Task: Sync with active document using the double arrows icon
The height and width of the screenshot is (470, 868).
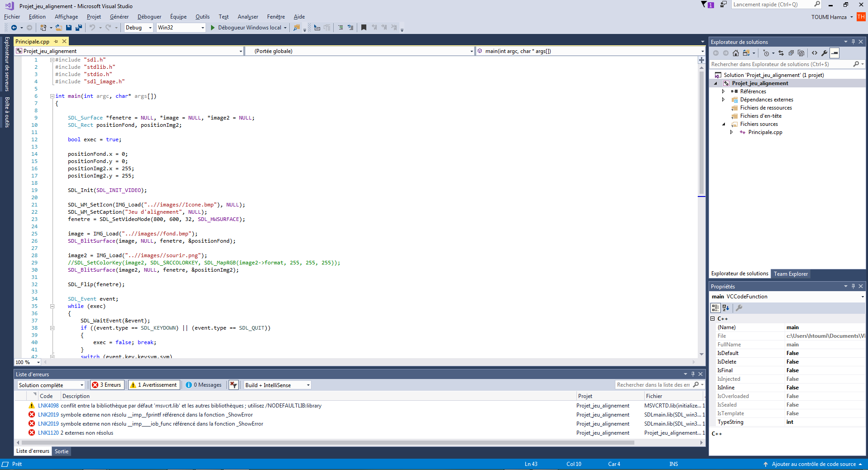Action: coord(781,53)
